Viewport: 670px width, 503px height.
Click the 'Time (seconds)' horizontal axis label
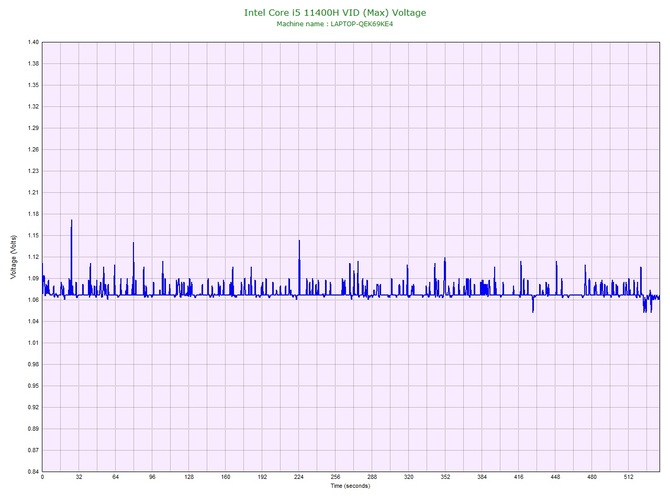350,486
